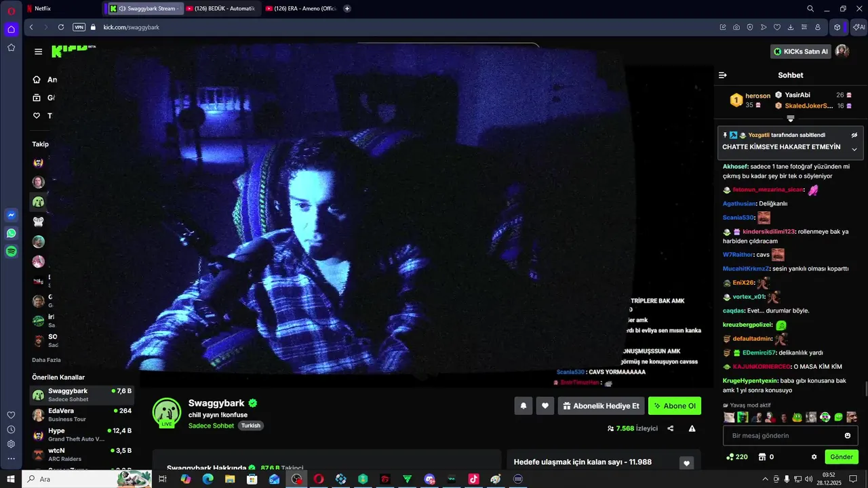Click the Abone Ol subscribe button
868x488 pixels.
pos(675,406)
